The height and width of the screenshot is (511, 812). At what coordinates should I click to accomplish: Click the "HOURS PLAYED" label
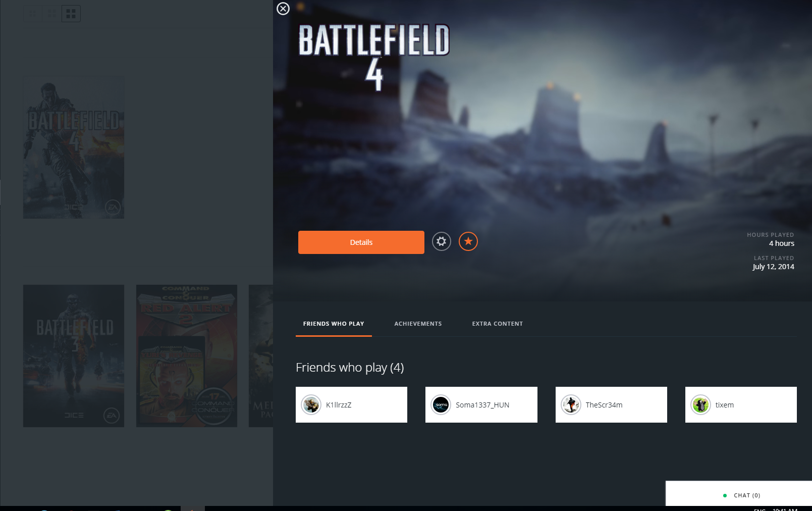click(771, 235)
